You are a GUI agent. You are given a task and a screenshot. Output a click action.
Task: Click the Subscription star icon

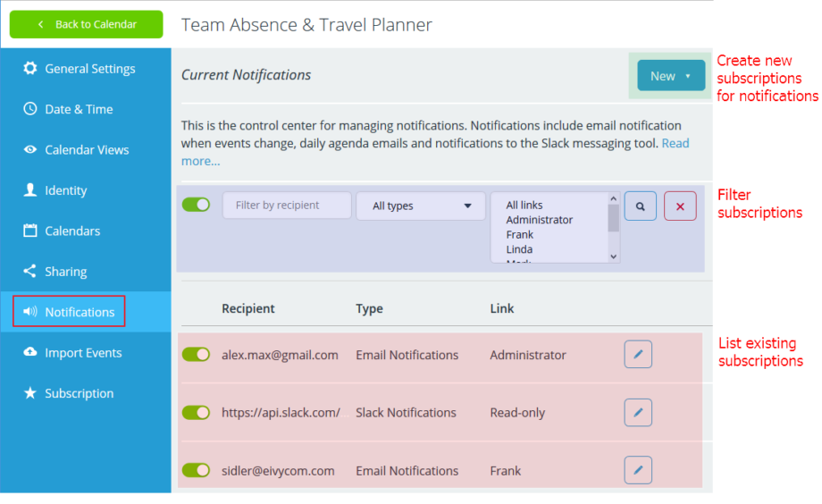tap(30, 393)
